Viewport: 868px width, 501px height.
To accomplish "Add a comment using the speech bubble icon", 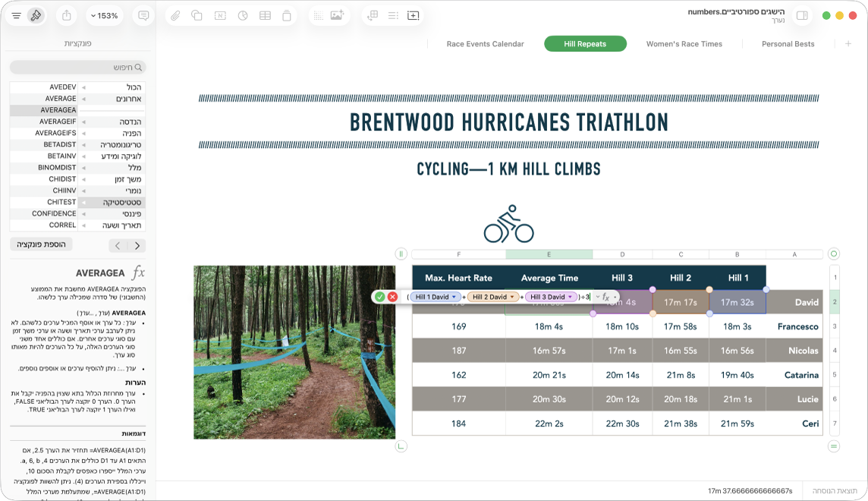I will click(143, 15).
